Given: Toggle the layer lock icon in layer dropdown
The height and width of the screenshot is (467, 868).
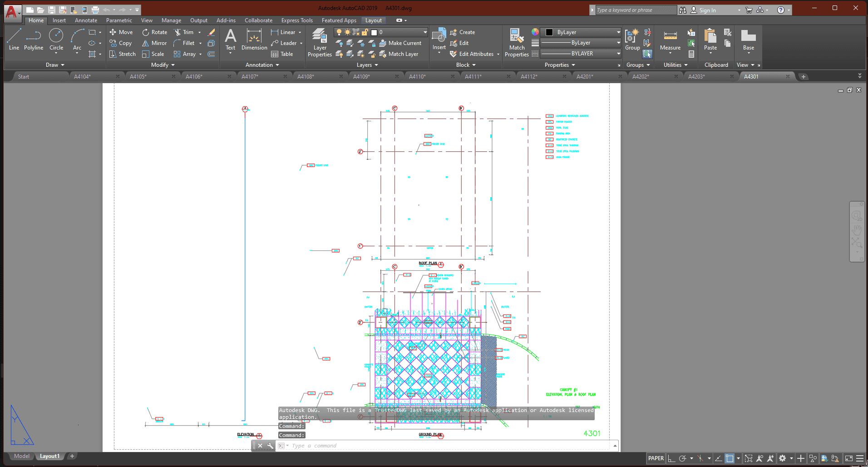Looking at the screenshot, I should coord(365,32).
